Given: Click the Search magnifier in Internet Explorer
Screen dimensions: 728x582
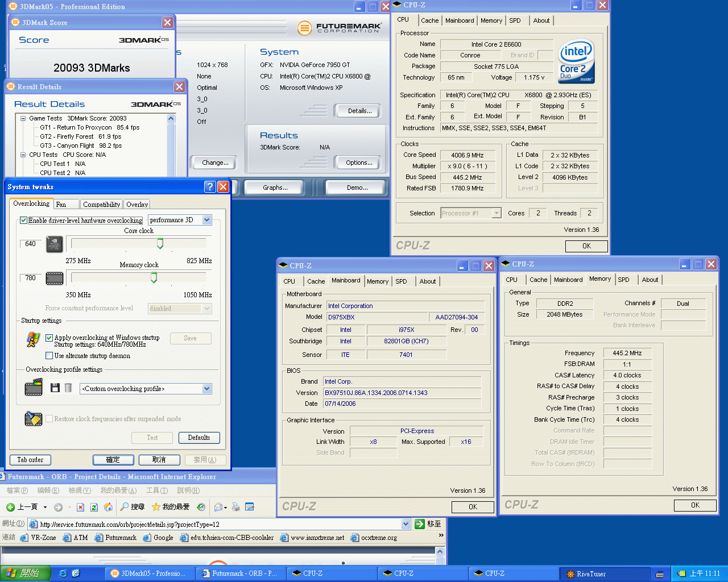Looking at the screenshot, I should coord(124,507).
